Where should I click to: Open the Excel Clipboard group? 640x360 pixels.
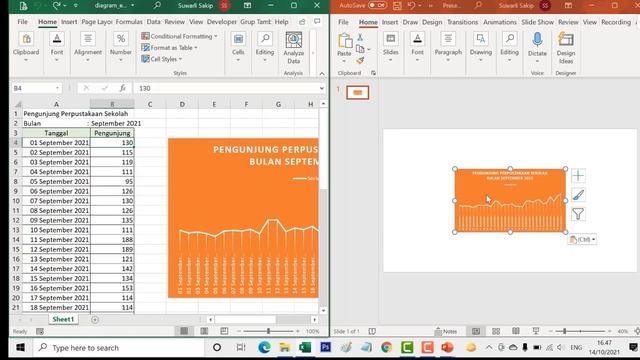[x=26, y=48]
